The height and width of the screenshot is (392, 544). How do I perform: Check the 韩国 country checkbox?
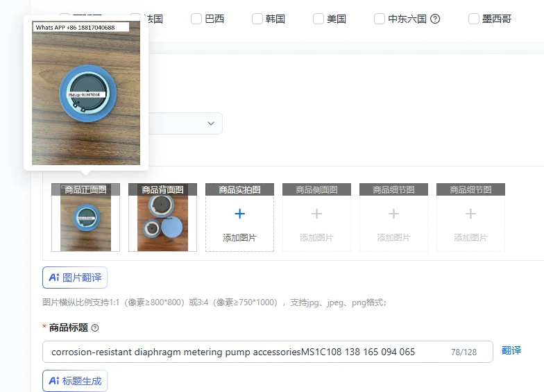(257, 19)
